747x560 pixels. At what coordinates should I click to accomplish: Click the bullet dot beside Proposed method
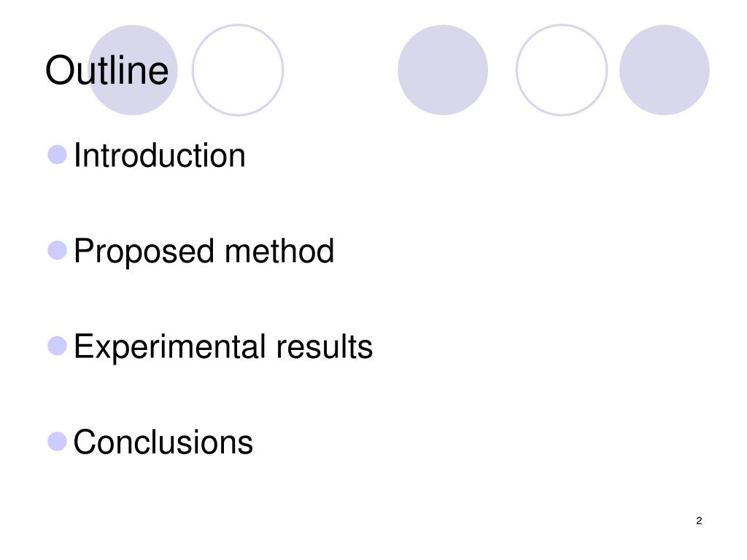click(57, 251)
